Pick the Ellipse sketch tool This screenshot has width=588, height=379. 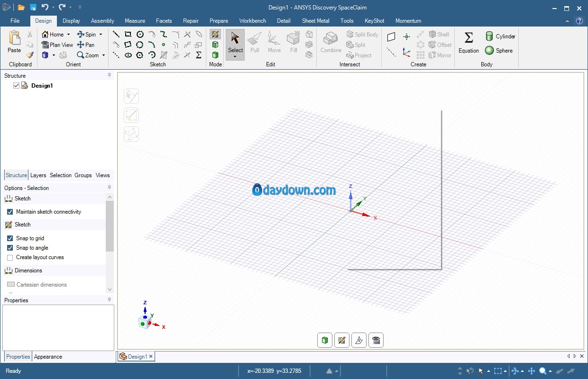128,55
